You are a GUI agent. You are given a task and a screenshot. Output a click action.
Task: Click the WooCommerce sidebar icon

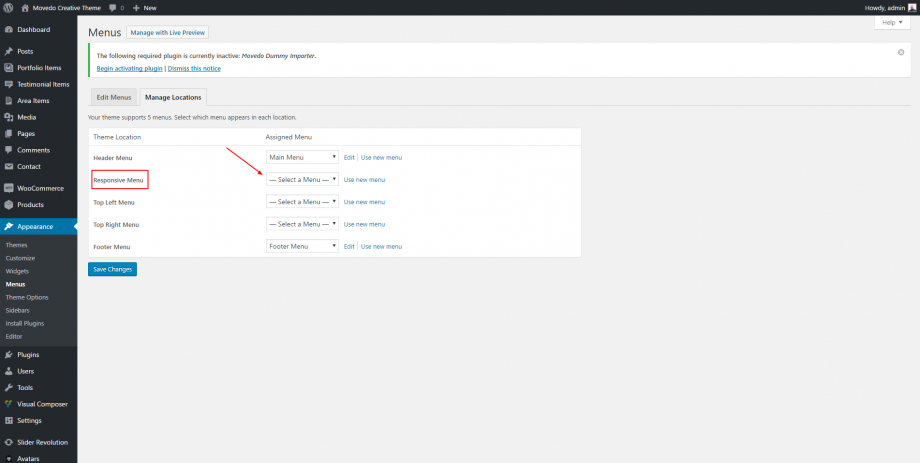click(x=8, y=188)
